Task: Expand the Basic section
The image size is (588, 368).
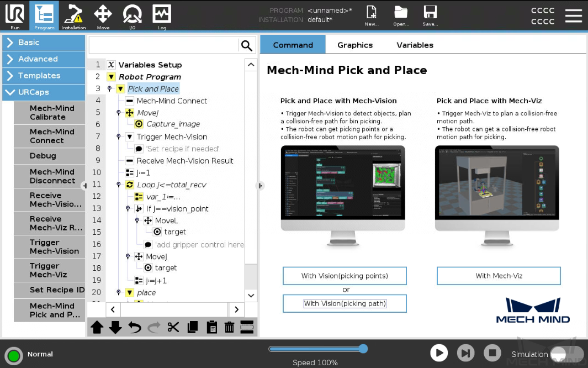Action: (x=44, y=43)
